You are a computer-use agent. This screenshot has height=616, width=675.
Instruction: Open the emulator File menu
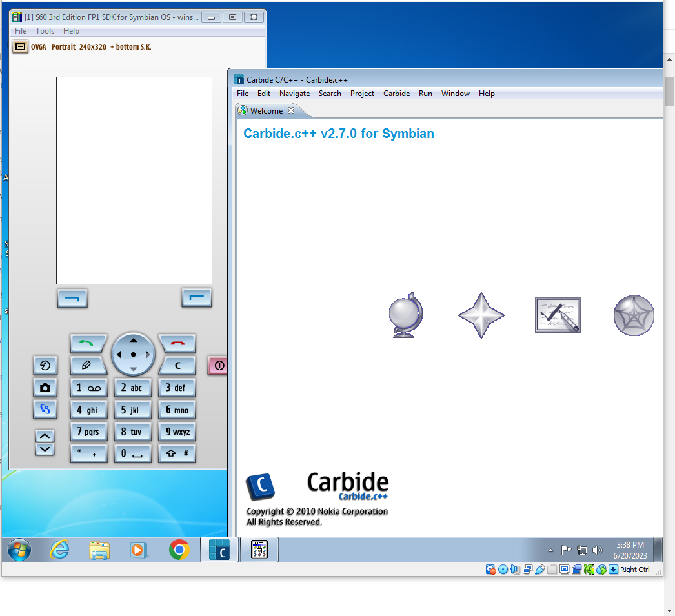[x=21, y=31]
